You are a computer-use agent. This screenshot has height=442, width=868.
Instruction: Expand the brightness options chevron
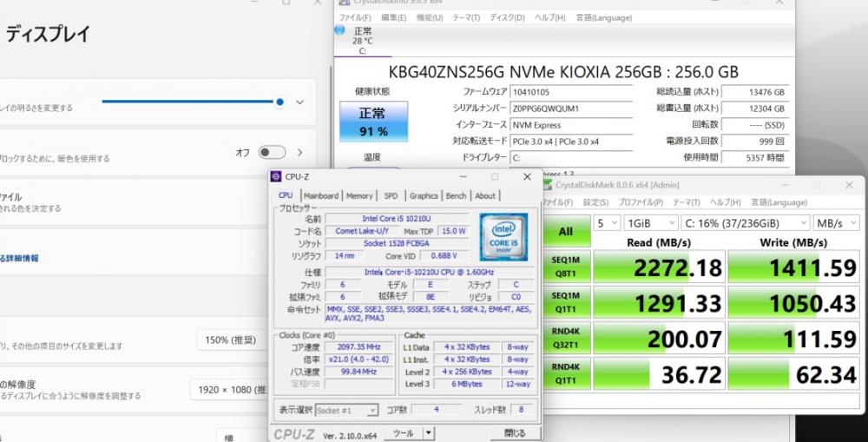[300, 102]
